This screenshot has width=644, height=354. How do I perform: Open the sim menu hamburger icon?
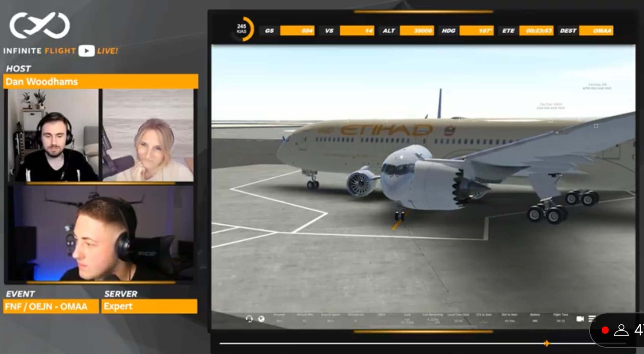(592, 318)
